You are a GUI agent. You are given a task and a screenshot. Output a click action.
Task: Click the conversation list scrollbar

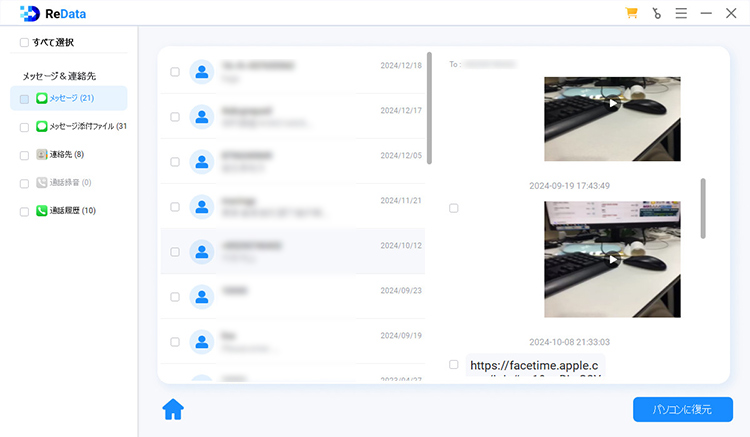click(x=430, y=108)
